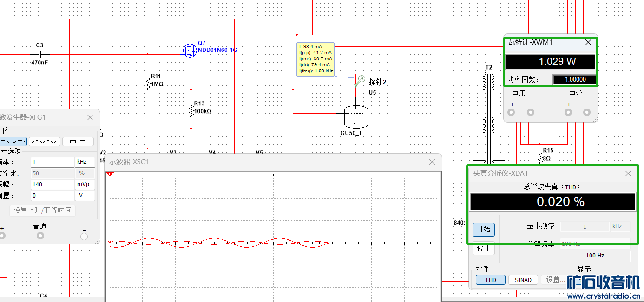Click the 停止 stop button in distortion analyzer
The height and width of the screenshot is (302, 644).
point(484,248)
